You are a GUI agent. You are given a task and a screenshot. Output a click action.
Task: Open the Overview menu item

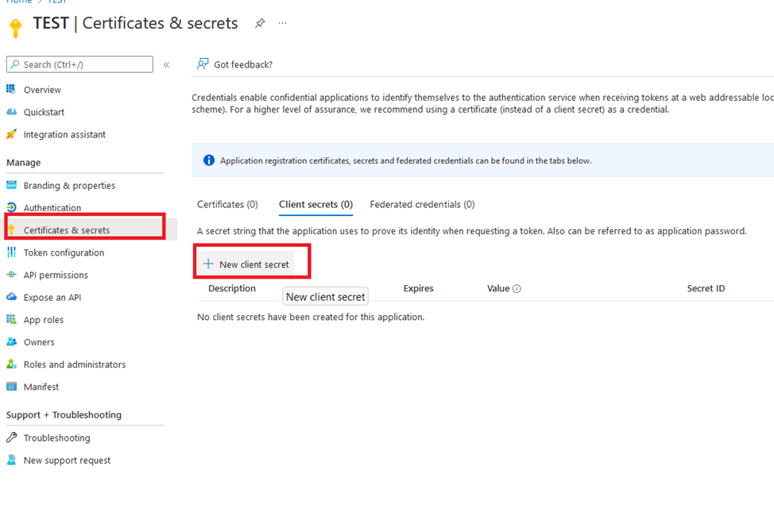coord(42,90)
